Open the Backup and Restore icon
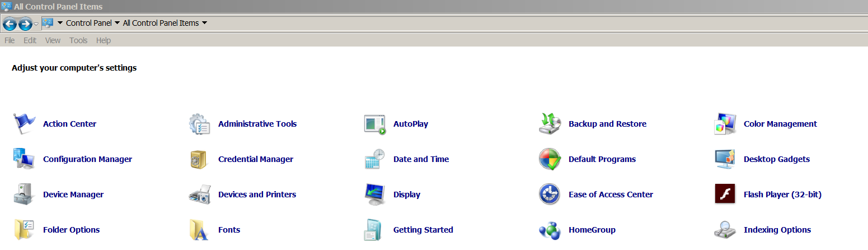Screen dimensions: 868x250 (550, 124)
